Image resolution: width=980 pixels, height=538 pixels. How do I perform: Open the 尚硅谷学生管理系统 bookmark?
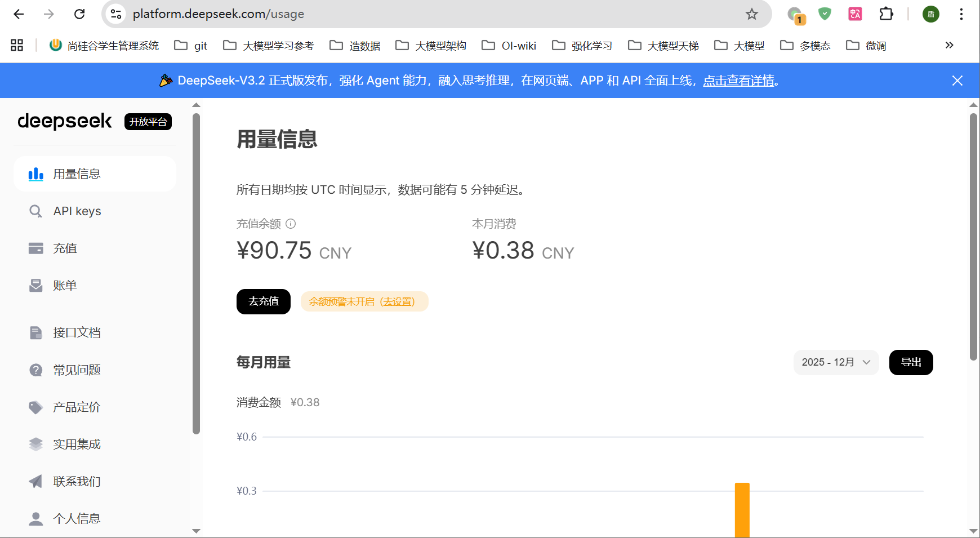104,45
